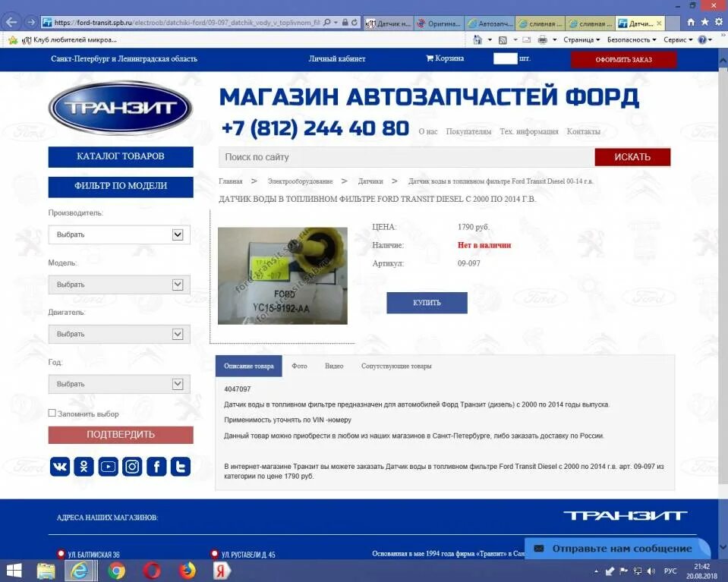Go forward with browser forward arrow

30,22
